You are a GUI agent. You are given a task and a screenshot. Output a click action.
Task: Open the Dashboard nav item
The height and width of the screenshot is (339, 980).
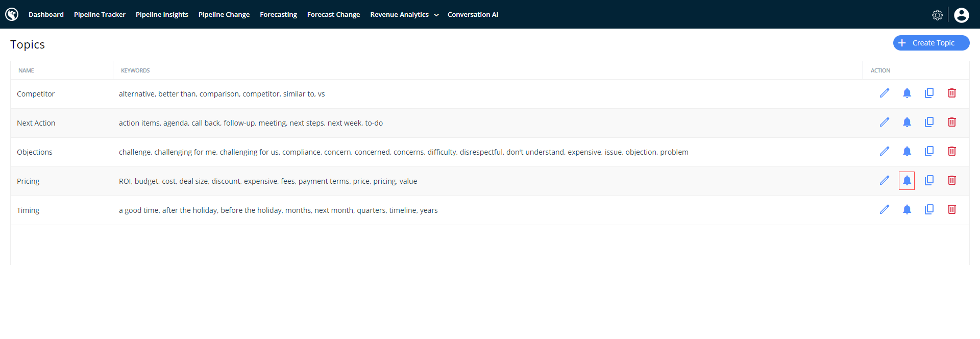coord(46,15)
